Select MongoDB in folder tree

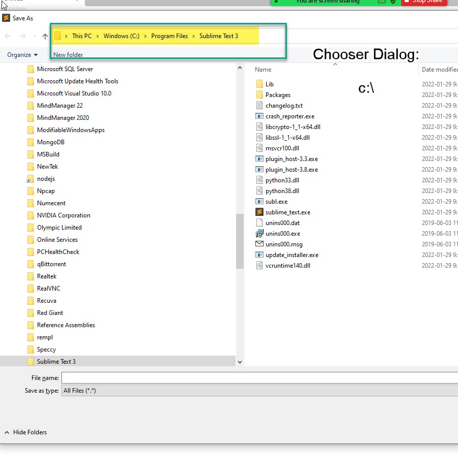point(51,142)
